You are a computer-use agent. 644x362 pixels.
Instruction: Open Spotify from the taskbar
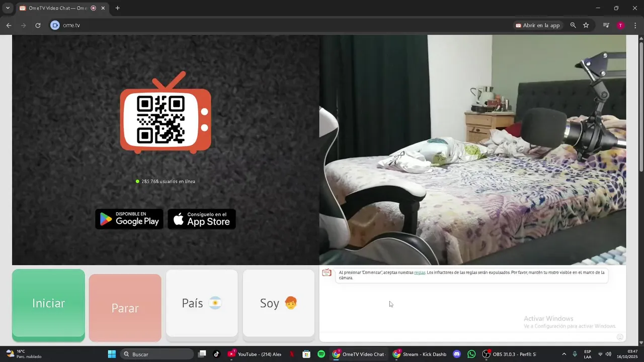321,354
